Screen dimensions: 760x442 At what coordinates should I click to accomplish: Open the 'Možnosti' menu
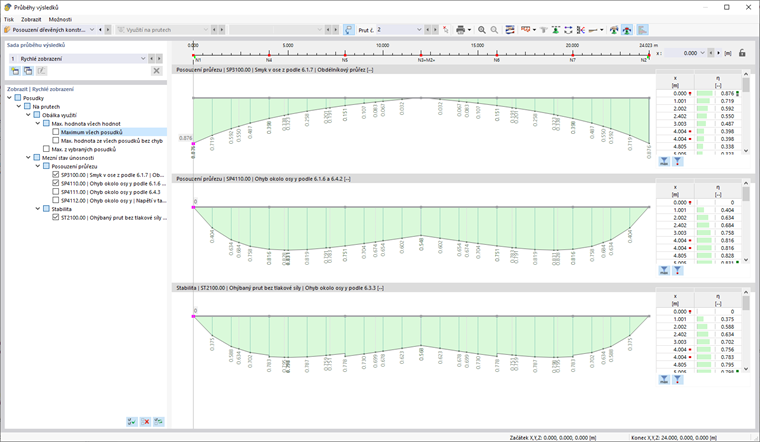click(x=60, y=19)
